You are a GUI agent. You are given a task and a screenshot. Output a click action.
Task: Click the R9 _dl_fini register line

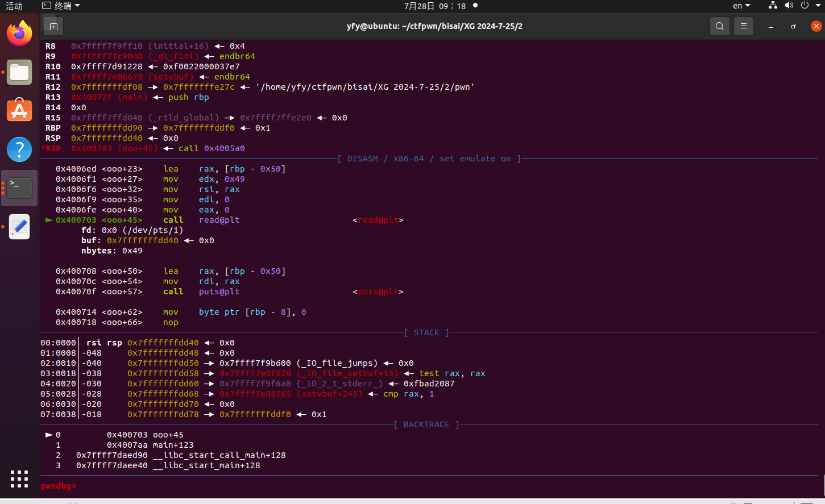point(150,56)
